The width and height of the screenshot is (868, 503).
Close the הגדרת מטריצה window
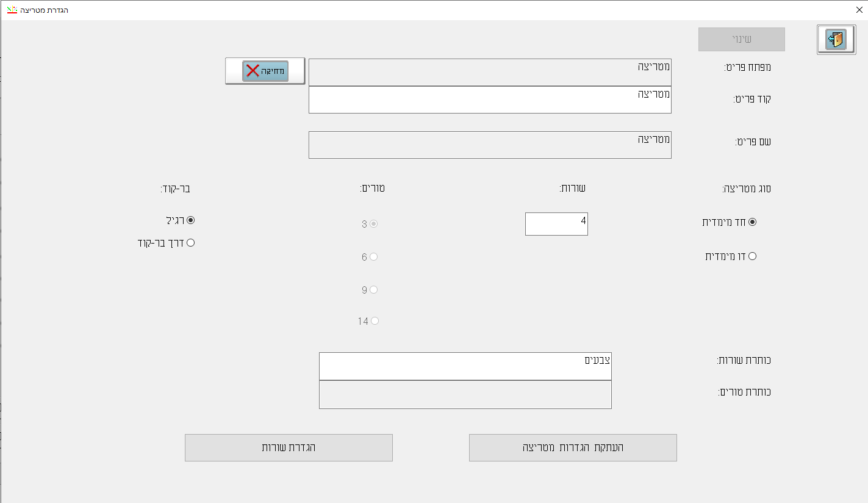859,10
